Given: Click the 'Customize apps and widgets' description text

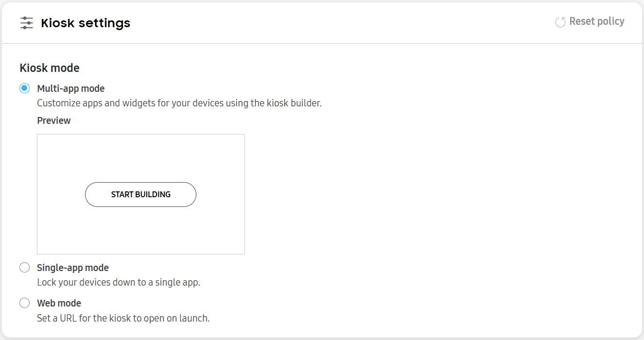Looking at the screenshot, I should click(179, 103).
